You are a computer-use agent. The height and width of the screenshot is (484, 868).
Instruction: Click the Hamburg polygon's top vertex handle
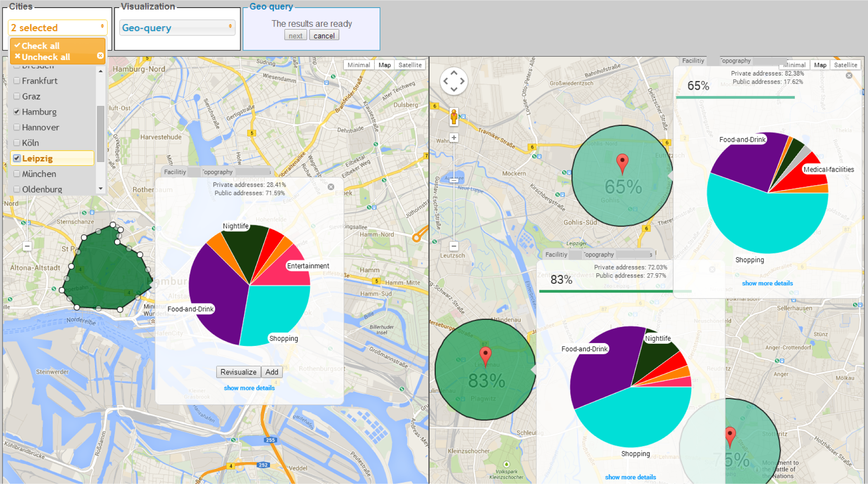113,225
